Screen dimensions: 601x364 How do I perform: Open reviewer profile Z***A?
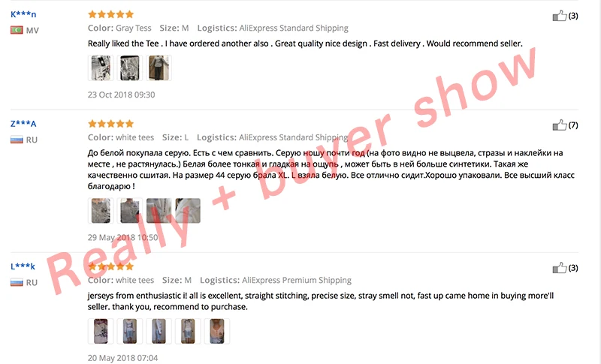click(x=23, y=124)
